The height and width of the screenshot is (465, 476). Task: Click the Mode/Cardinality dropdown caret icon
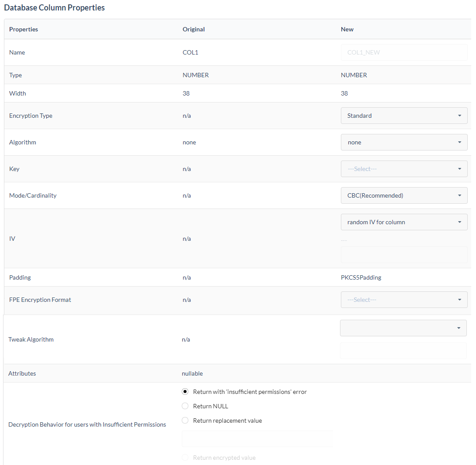point(459,195)
